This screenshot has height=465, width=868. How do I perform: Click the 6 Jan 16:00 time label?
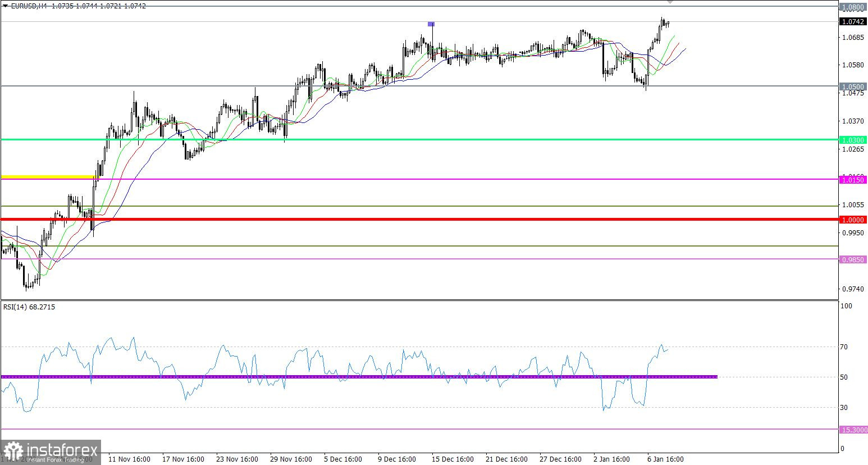(x=666, y=459)
